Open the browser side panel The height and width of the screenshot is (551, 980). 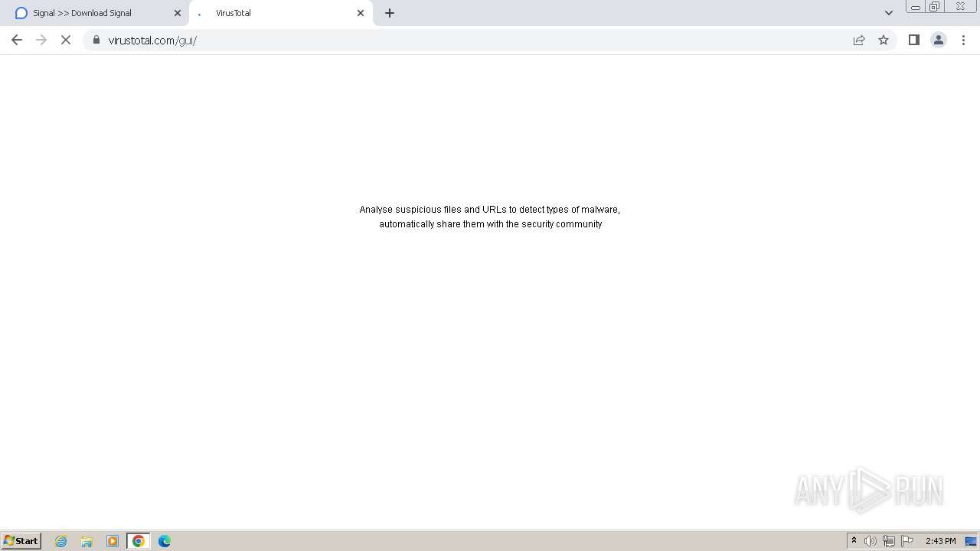point(913,40)
